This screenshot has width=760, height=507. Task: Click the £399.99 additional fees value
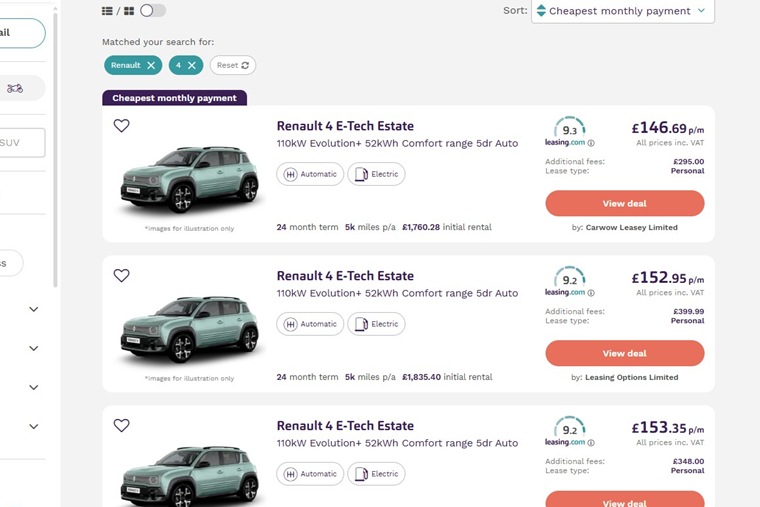[689, 311]
